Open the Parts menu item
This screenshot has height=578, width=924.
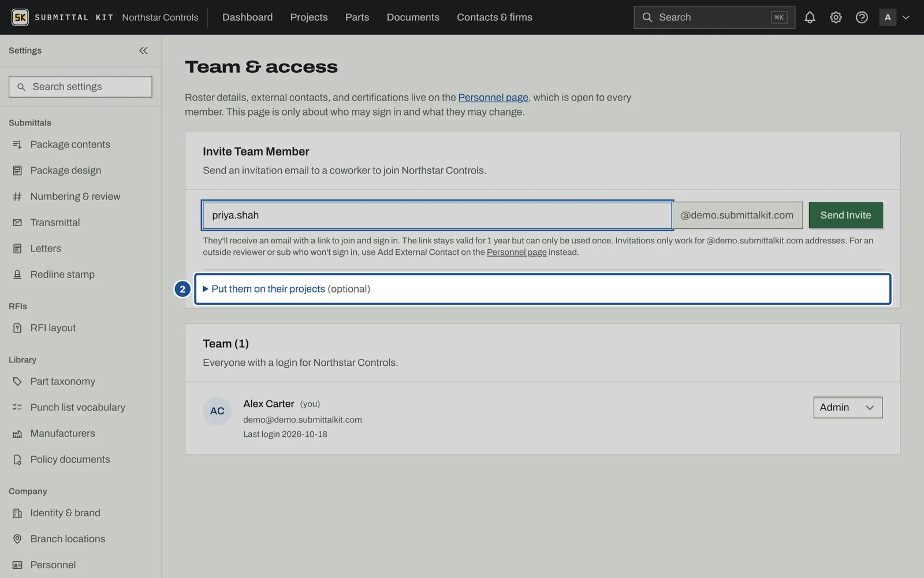pyautogui.click(x=357, y=17)
